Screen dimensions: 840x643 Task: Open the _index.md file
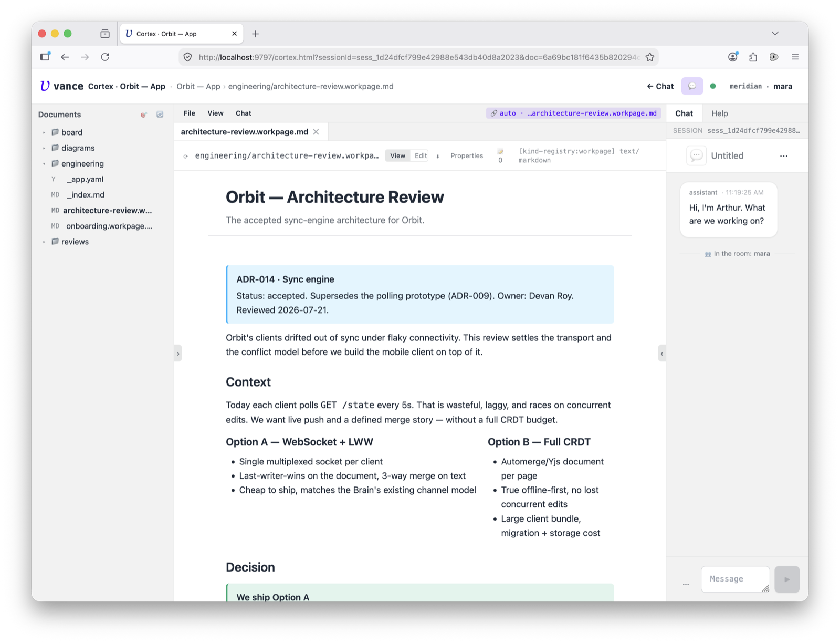click(85, 195)
